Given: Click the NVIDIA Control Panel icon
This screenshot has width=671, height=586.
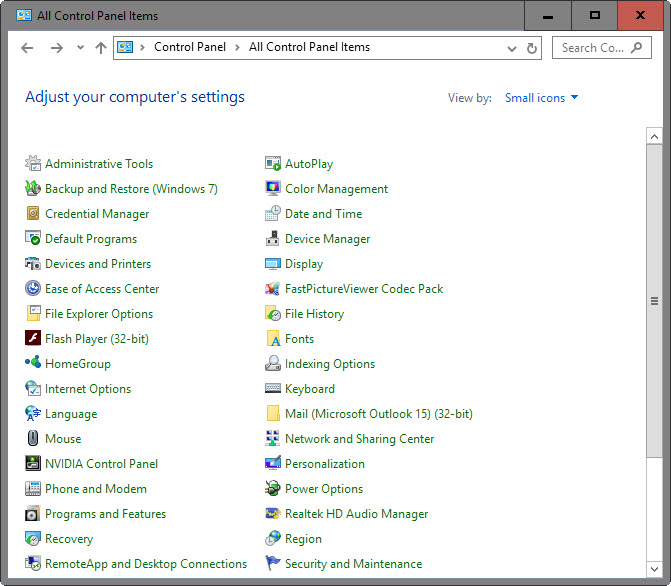Looking at the screenshot, I should pyautogui.click(x=33, y=463).
